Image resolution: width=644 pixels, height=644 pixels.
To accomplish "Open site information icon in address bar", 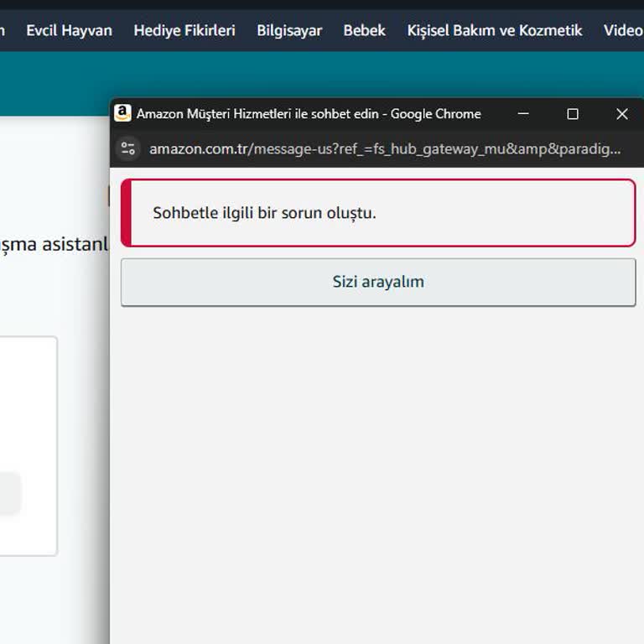I will tap(128, 148).
